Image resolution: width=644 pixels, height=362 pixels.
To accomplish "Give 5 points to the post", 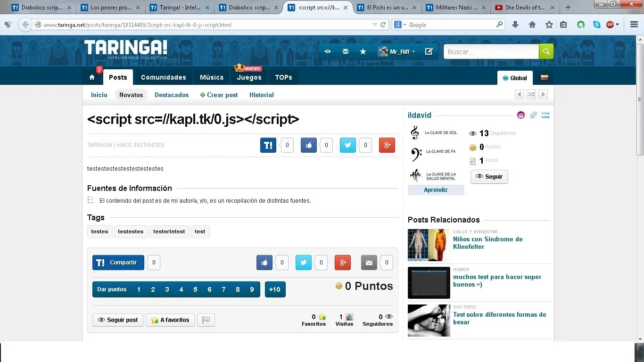I will [x=195, y=289].
